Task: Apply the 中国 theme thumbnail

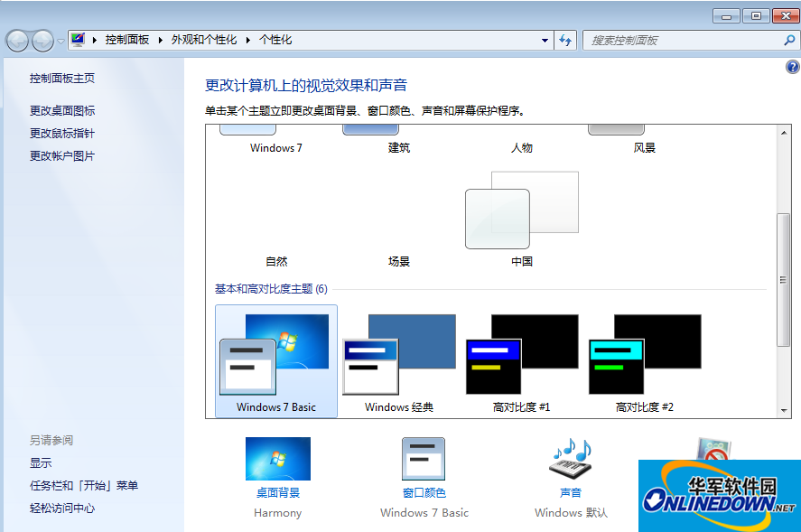Action: click(x=522, y=210)
